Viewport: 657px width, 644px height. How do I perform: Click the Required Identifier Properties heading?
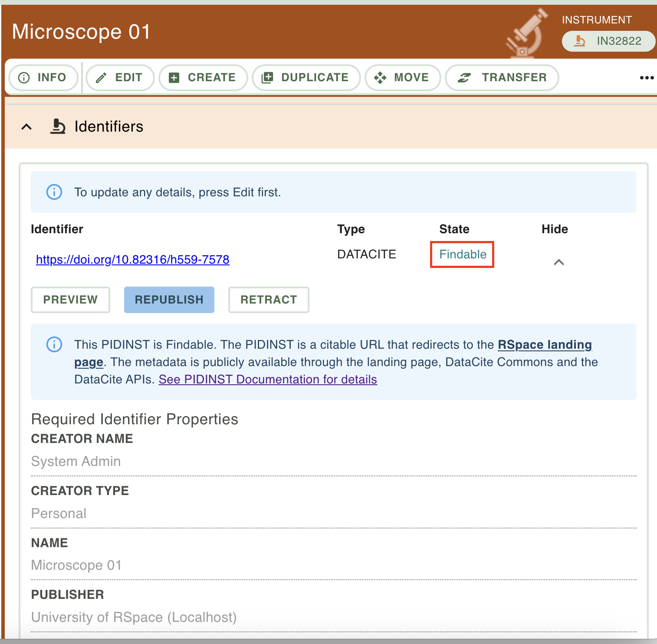tap(135, 419)
